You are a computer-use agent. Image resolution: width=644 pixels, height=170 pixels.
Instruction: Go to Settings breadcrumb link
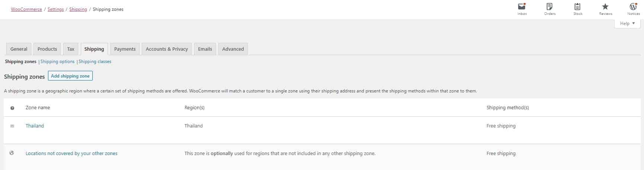pyautogui.click(x=56, y=9)
